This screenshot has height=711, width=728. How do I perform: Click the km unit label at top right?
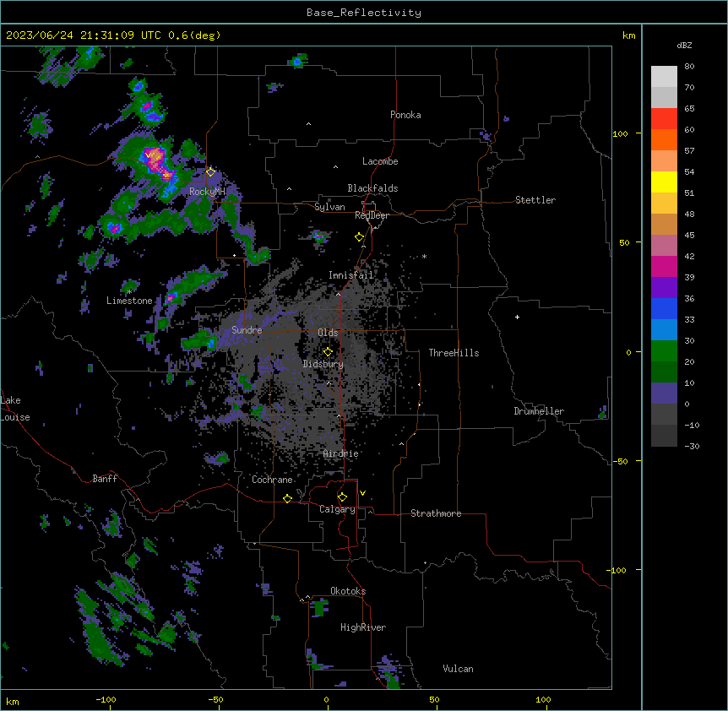click(x=629, y=35)
